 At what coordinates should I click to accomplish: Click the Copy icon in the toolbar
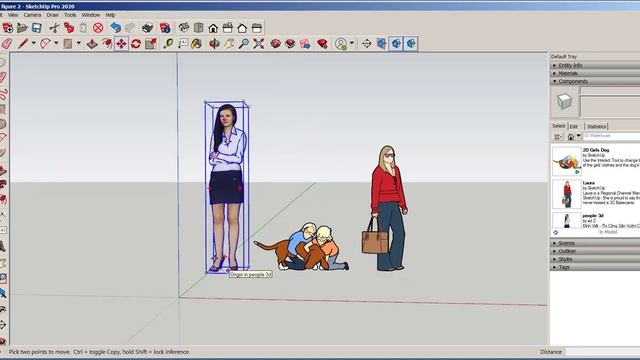coord(69,28)
